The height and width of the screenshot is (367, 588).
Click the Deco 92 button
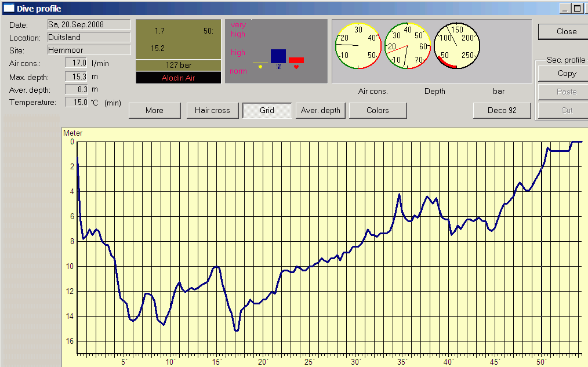[502, 111]
